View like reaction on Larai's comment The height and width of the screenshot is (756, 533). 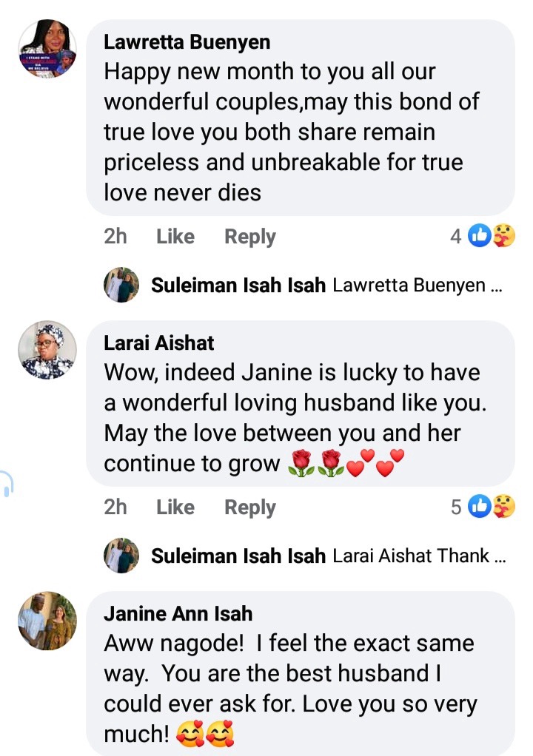(480, 506)
